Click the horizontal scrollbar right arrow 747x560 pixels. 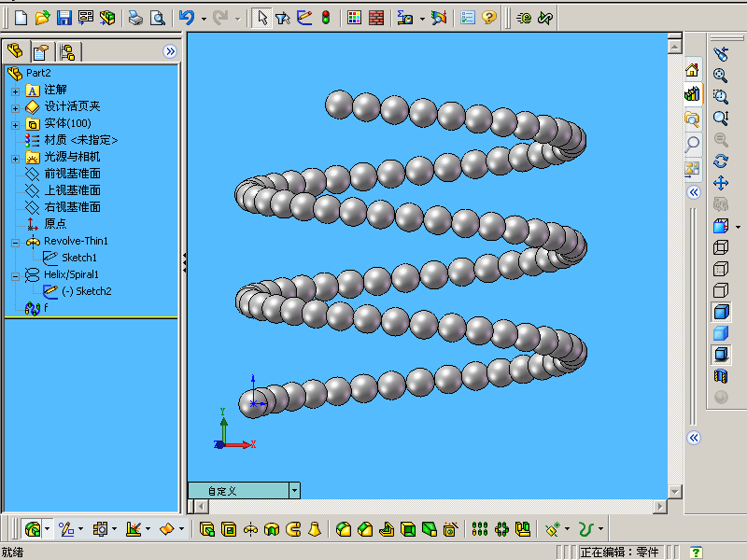[660, 506]
